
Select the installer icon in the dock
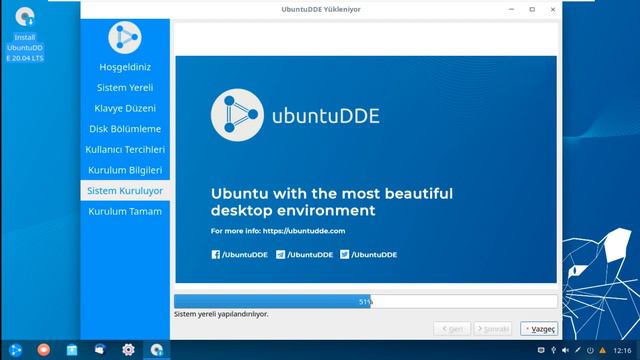[156, 350]
